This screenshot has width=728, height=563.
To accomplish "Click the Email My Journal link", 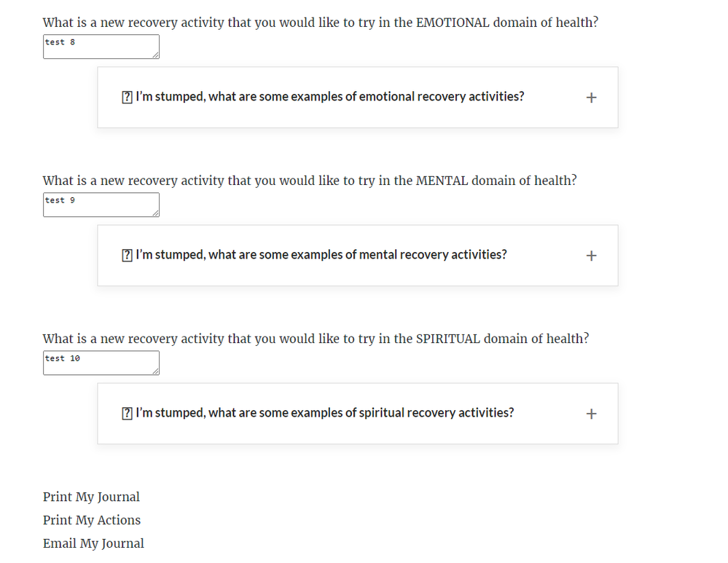I will (x=93, y=543).
